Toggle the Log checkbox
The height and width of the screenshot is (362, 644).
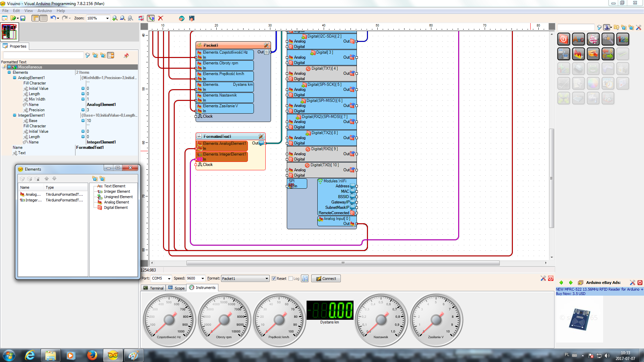pyautogui.click(x=290, y=279)
